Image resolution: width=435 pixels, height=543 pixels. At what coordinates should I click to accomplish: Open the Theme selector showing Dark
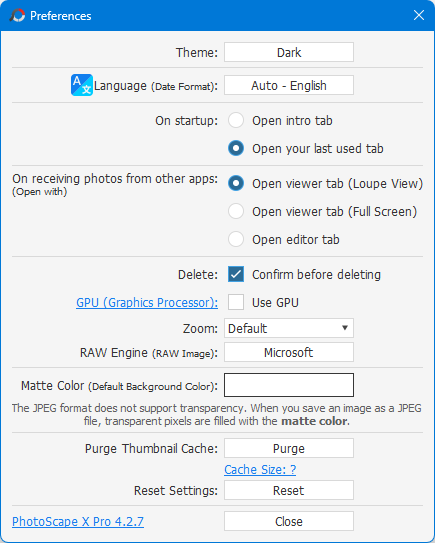coord(289,52)
